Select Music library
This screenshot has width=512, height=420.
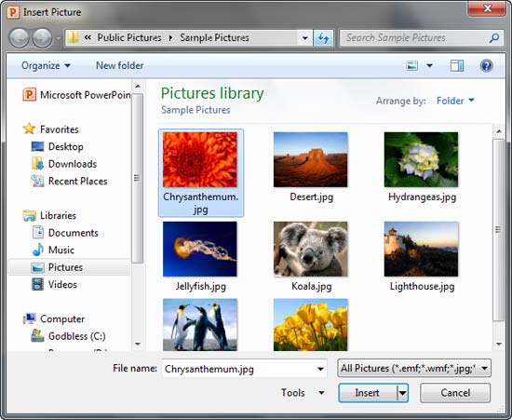(x=61, y=250)
